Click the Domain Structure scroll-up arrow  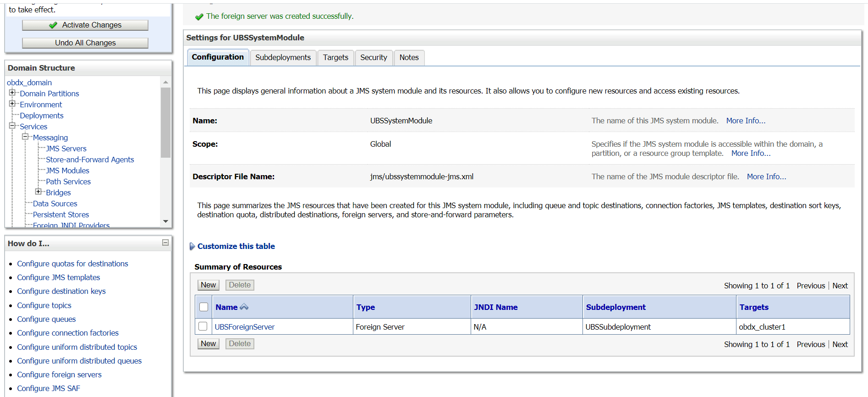coord(165,82)
